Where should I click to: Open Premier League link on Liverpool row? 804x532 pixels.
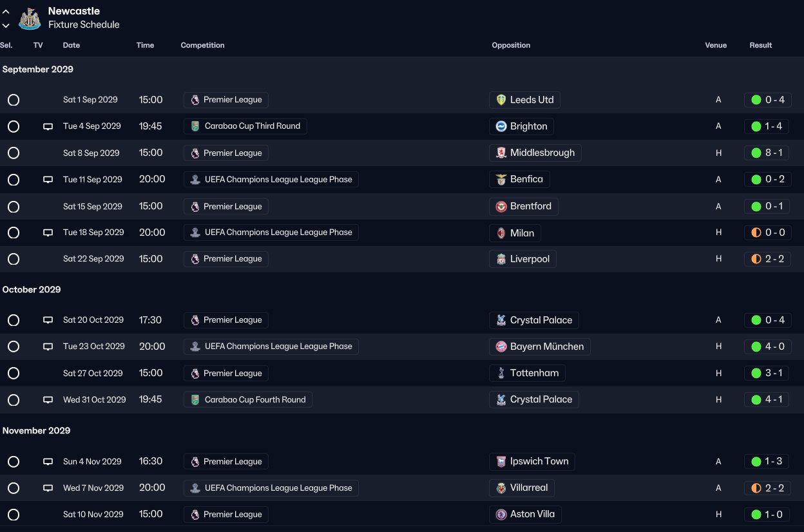click(x=226, y=259)
